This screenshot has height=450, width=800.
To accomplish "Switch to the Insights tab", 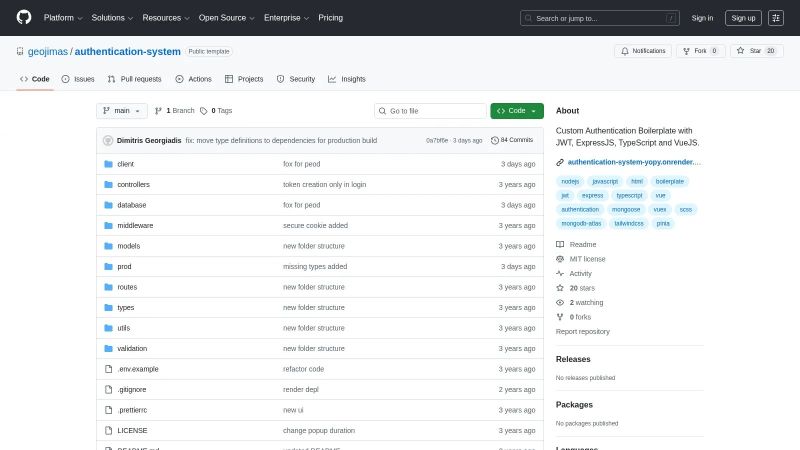I will pos(347,79).
